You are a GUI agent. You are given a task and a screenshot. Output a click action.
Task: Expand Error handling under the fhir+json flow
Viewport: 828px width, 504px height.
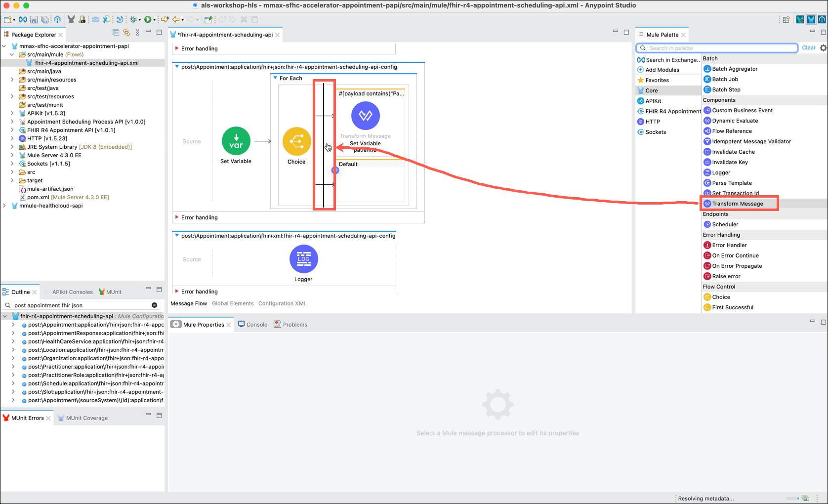pos(177,217)
